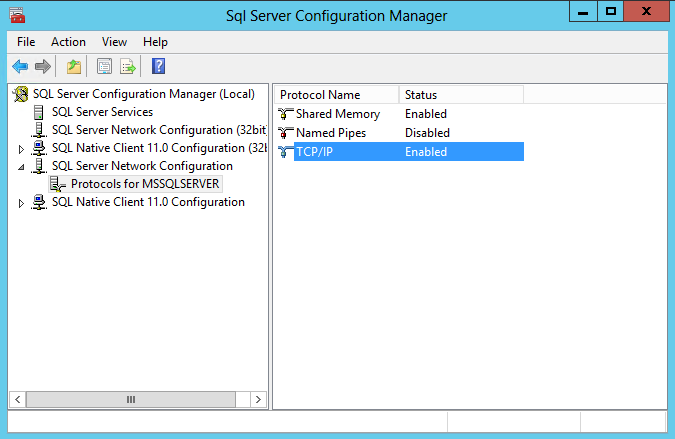Click the horizontal scrollbar thumb in tree pane
The width and height of the screenshot is (675, 439).
(x=131, y=399)
